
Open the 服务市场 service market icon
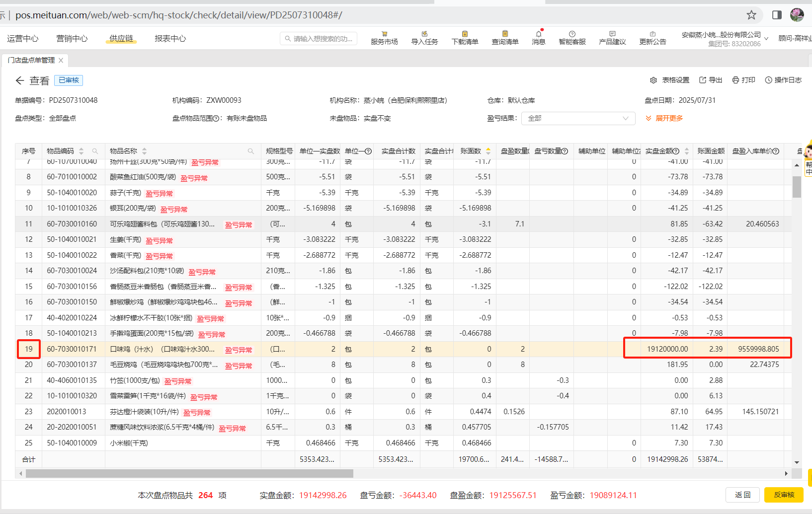[384, 35]
